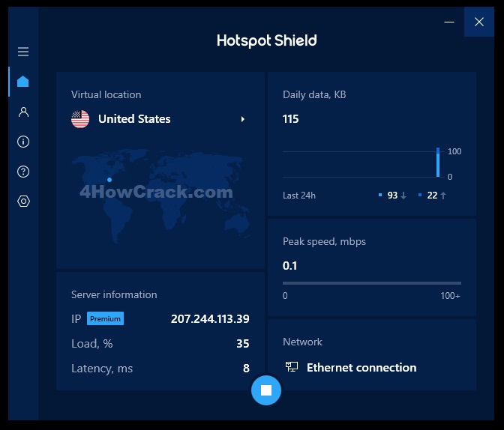Click the 100+ speed scale label
This screenshot has height=430, width=504.
(450, 295)
